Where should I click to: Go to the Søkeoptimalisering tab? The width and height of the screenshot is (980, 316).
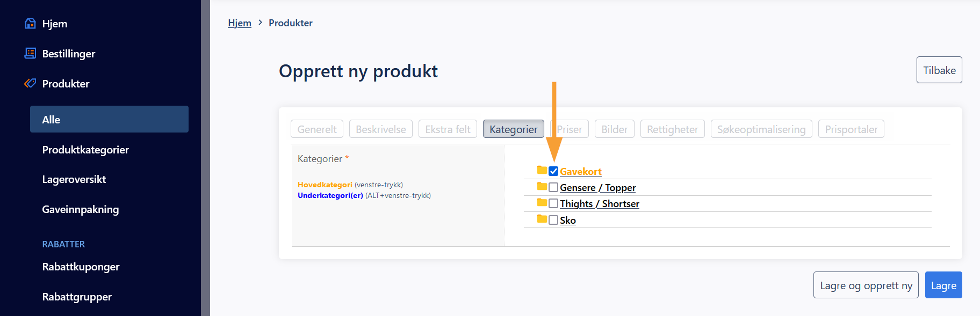click(x=761, y=129)
